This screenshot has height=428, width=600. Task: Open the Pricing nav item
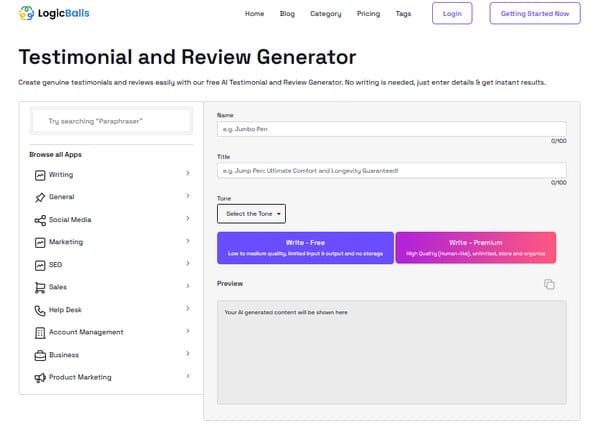pyautogui.click(x=368, y=14)
